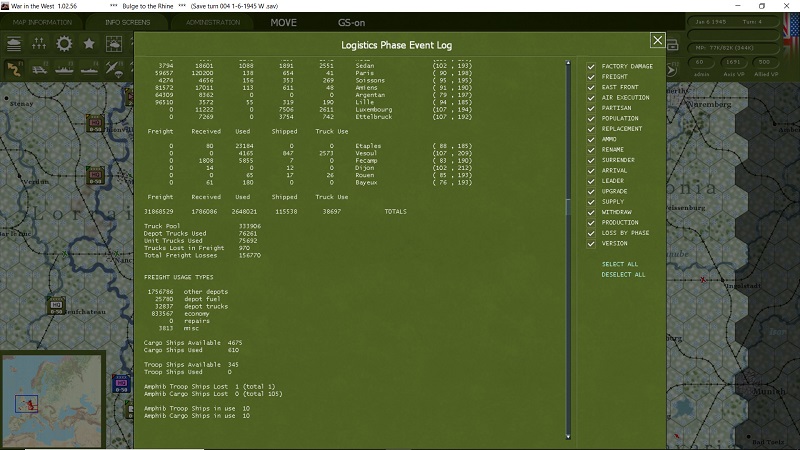This screenshot has width=800, height=450.
Task: Select the F4 amphibious ship mode icon
Action: click(89, 69)
